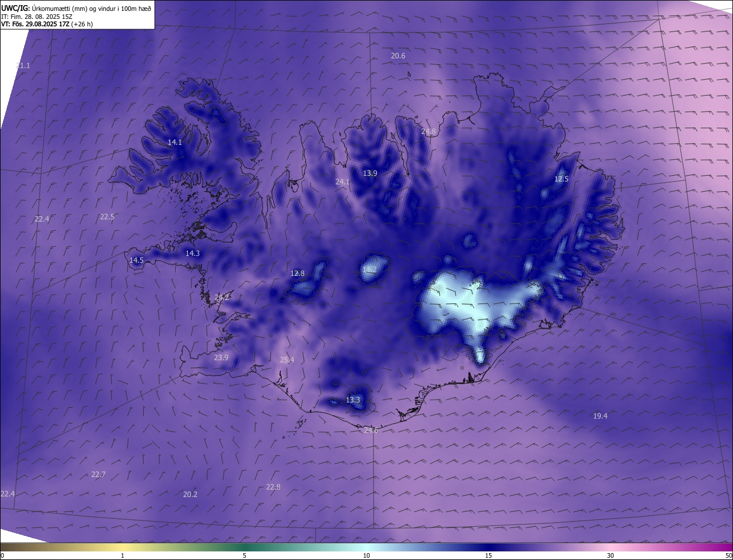Click the 13.3 value label on the map
733x560 pixels.
click(x=353, y=400)
